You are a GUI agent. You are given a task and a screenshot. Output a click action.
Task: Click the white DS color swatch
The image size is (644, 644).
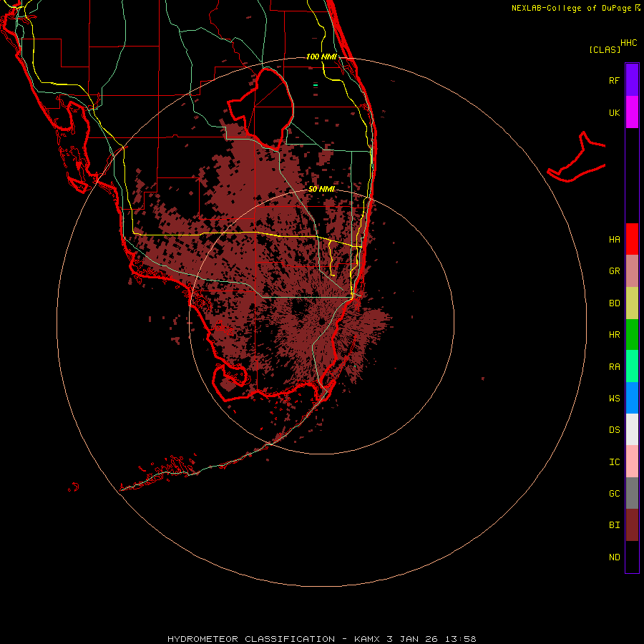tap(632, 429)
